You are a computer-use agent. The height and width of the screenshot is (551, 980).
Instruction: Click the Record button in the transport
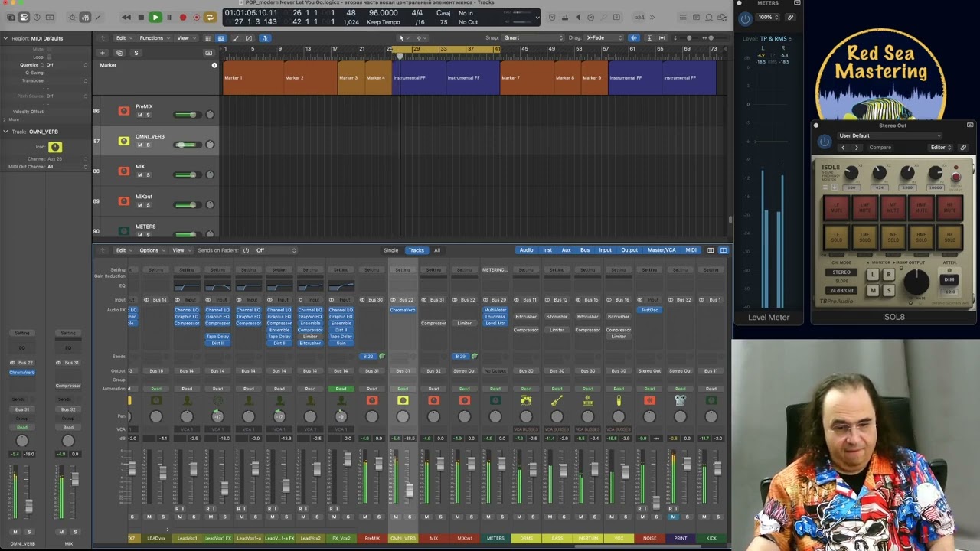pos(183,17)
